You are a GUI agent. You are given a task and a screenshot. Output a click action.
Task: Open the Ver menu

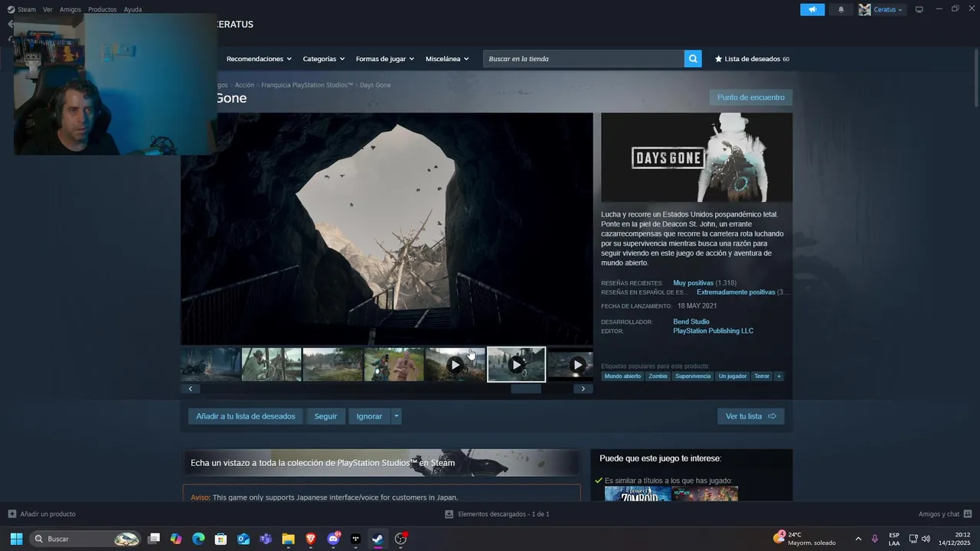pos(47,10)
